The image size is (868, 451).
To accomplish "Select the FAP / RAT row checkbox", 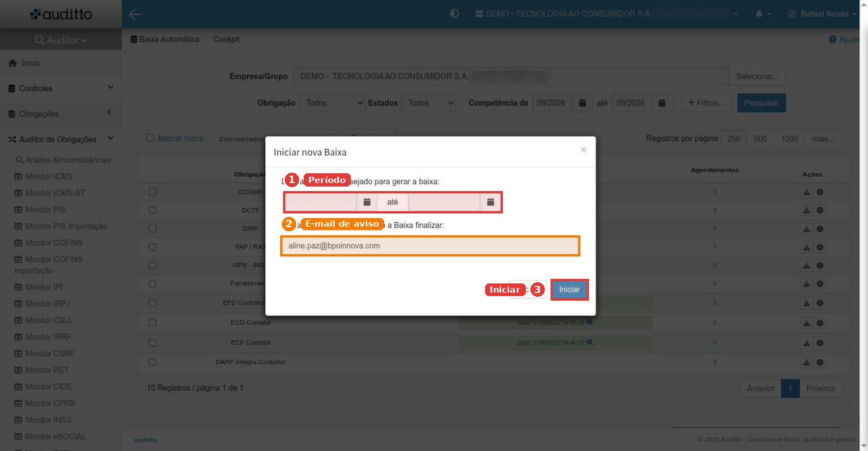I will 152,247.
